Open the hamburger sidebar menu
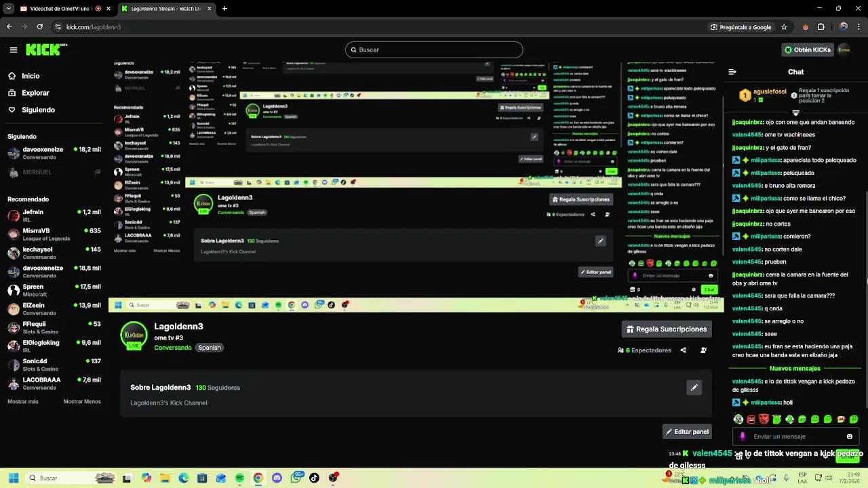 pyautogui.click(x=14, y=49)
